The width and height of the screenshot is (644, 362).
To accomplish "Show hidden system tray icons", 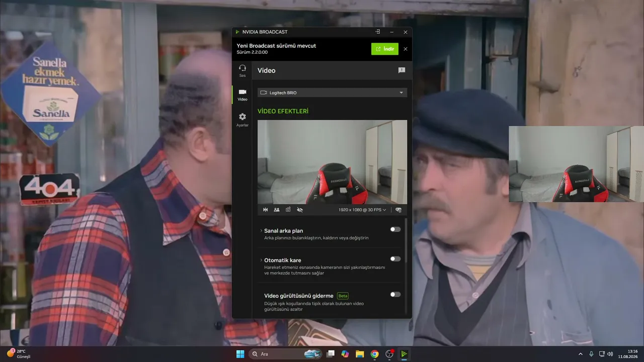I will (581, 354).
